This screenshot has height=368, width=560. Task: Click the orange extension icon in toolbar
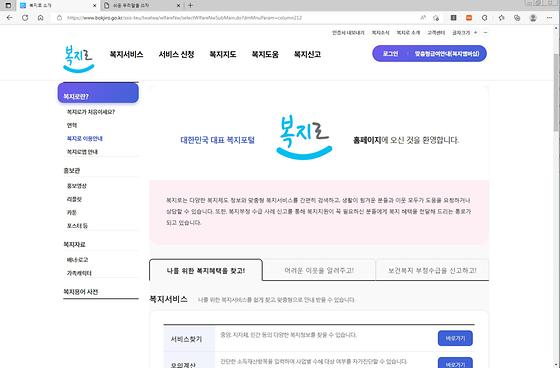point(469,18)
